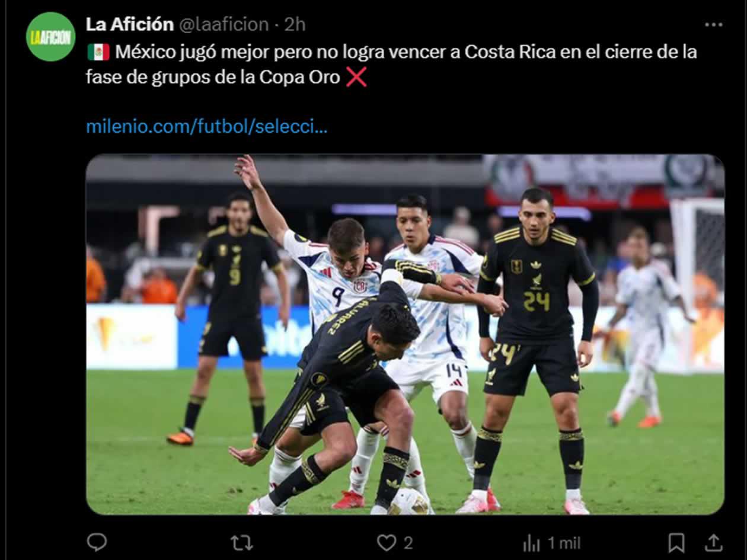The width and height of the screenshot is (747, 560).
Task: Repost this tweet with retweet icon
Action: [242, 542]
